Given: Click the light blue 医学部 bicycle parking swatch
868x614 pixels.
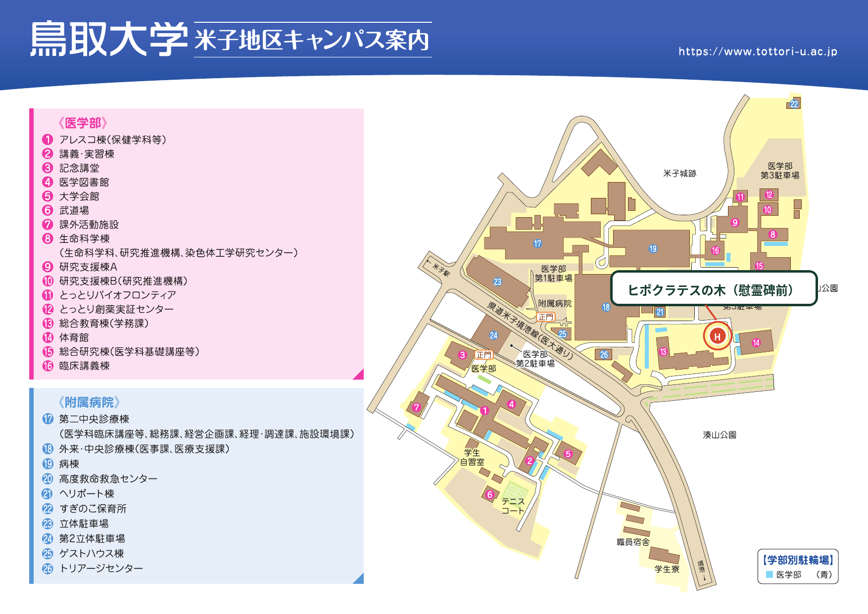Looking at the screenshot, I should (770, 574).
